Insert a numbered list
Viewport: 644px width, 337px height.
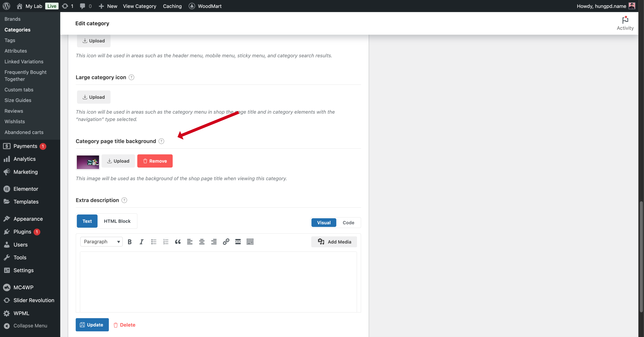point(166,242)
